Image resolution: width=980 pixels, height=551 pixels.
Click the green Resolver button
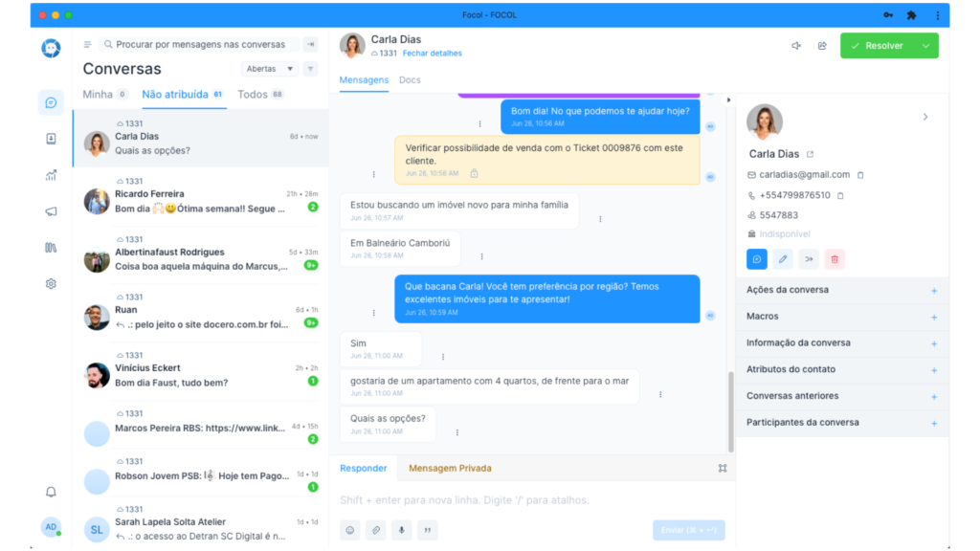point(878,46)
